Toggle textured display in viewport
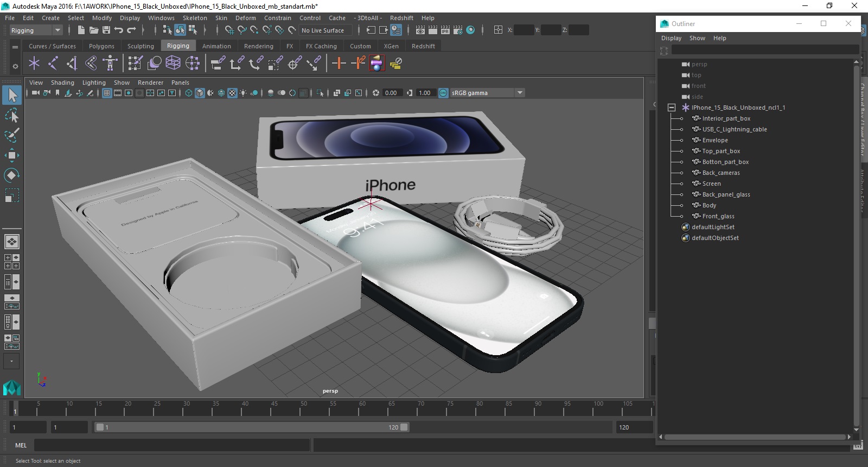868x467 pixels. (x=232, y=93)
